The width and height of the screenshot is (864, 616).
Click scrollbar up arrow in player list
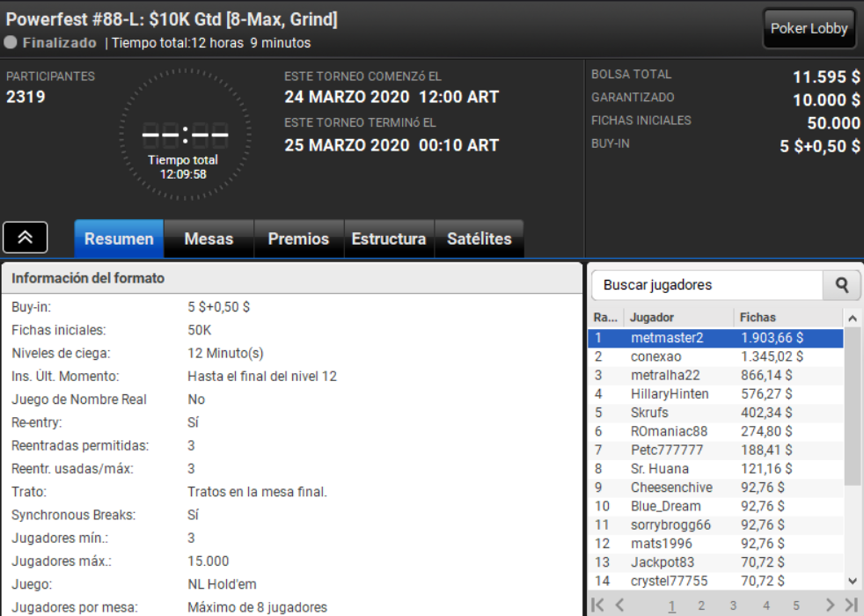tap(853, 318)
